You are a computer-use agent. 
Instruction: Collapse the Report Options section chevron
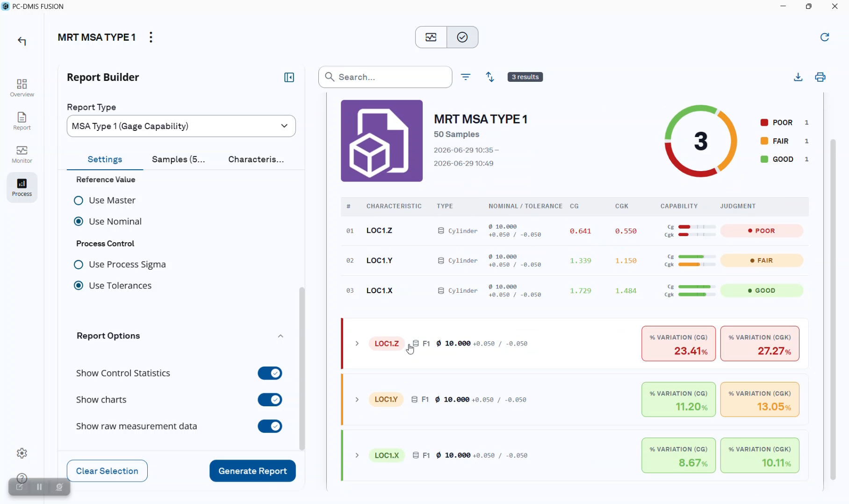pos(281,336)
